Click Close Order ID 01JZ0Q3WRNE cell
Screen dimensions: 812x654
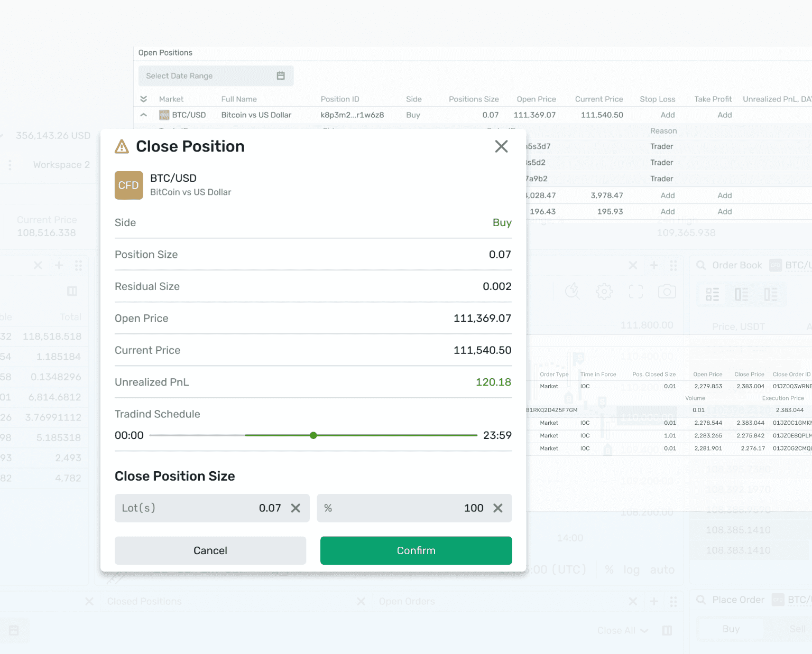coord(792,386)
